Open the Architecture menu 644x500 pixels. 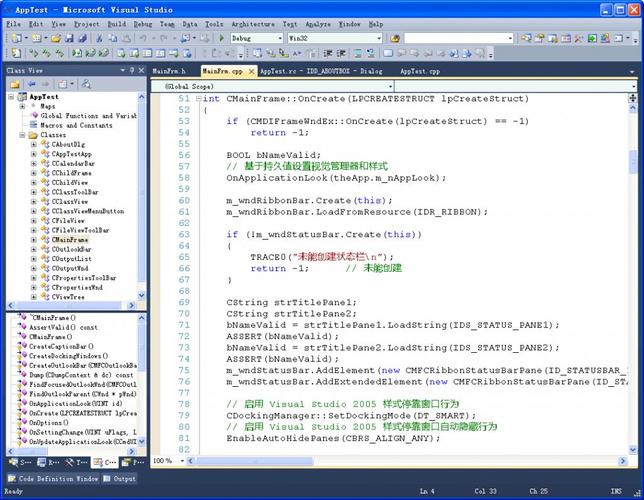[253, 23]
